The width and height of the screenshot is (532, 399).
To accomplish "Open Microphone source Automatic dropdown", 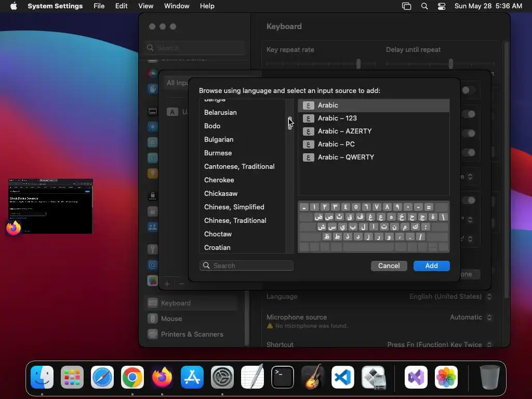I will (471, 317).
